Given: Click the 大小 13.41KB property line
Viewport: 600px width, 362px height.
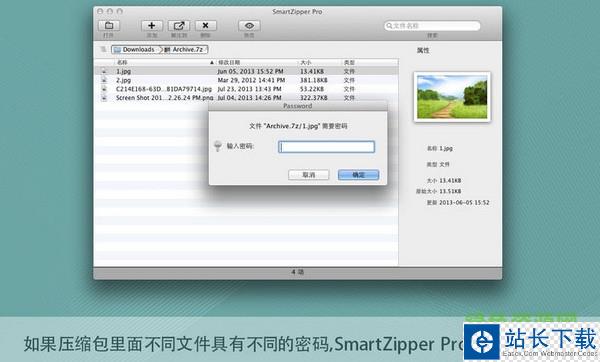Looking at the screenshot, I should coord(444,180).
